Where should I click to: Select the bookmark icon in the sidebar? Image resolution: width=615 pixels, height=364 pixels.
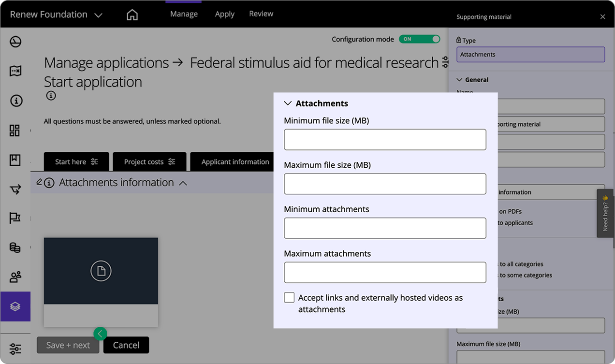point(15,160)
